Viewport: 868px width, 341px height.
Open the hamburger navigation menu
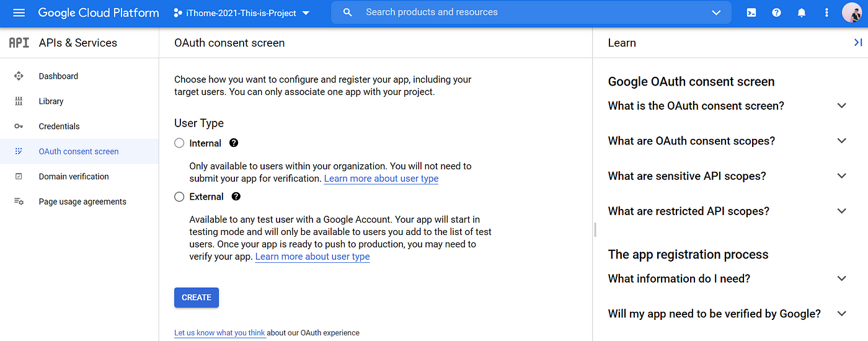tap(19, 13)
